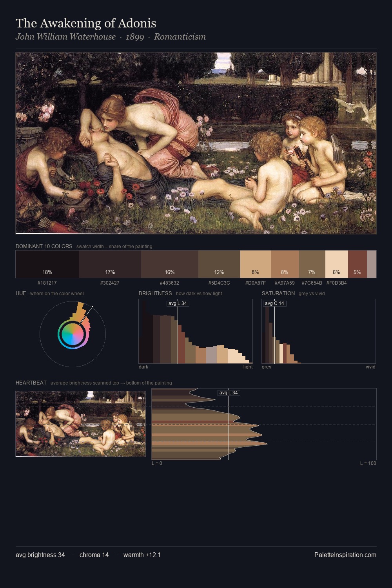Click the 'SATURATION' section heading
The width and height of the screenshot is (392, 588).
(278, 293)
